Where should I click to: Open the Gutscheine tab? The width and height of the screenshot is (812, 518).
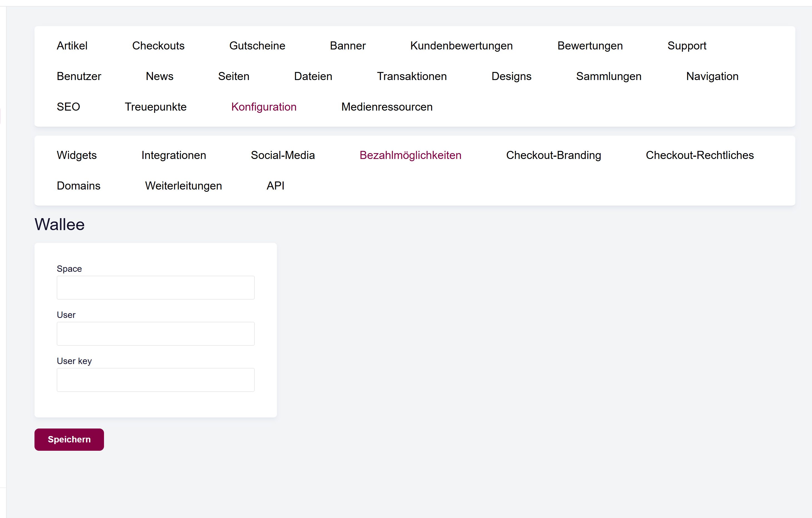(x=257, y=46)
